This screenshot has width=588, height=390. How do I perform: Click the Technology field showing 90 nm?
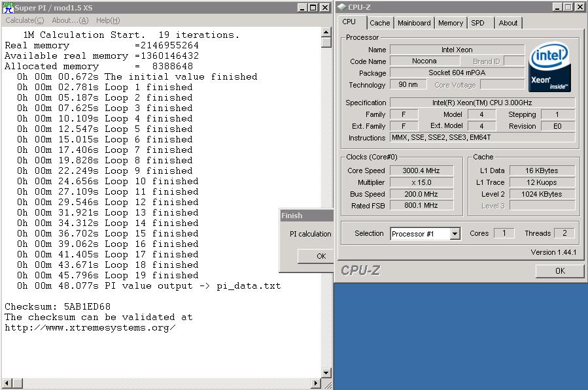[408, 85]
